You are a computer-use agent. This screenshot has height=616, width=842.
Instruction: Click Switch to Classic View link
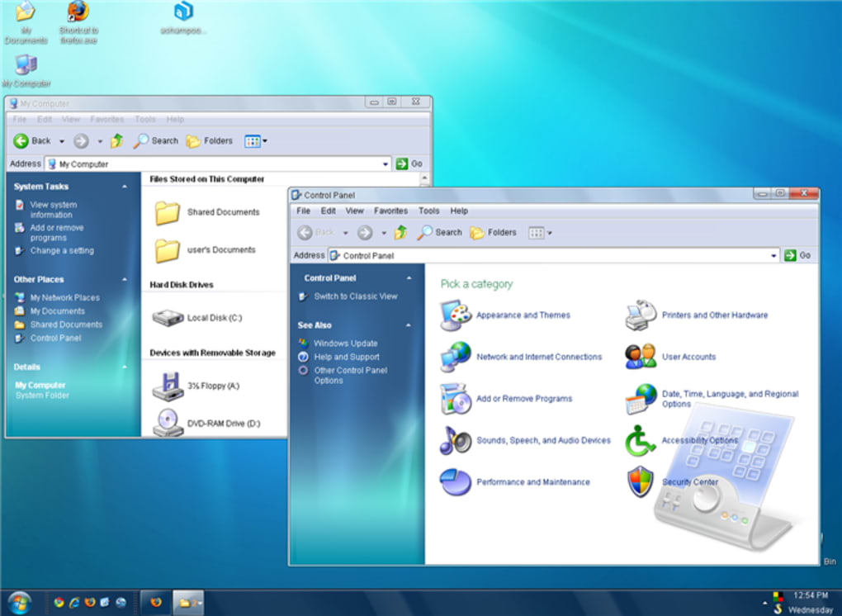tap(356, 296)
